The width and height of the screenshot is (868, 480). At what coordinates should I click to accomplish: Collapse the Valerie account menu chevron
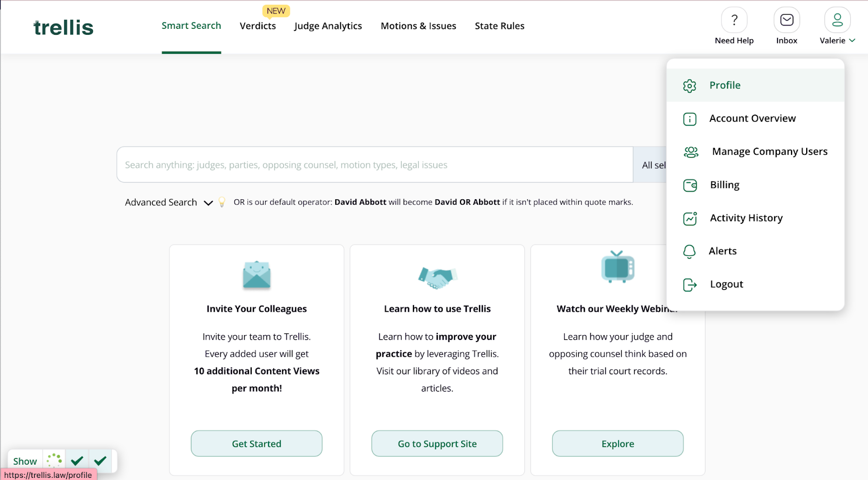(852, 40)
